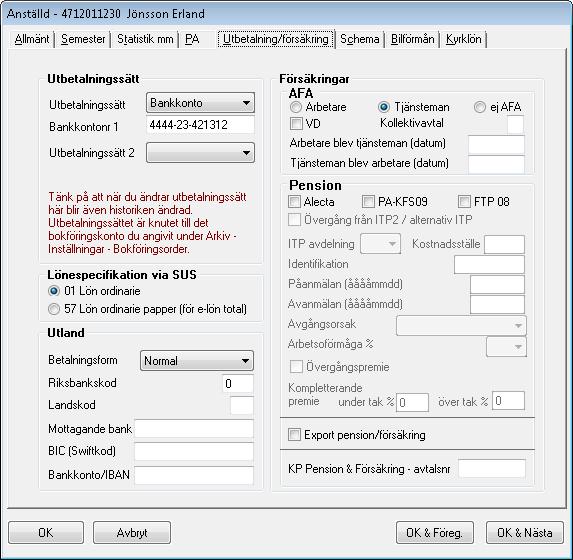Click the OK & Föreg. button
This screenshot has height=560, width=573.
click(435, 533)
